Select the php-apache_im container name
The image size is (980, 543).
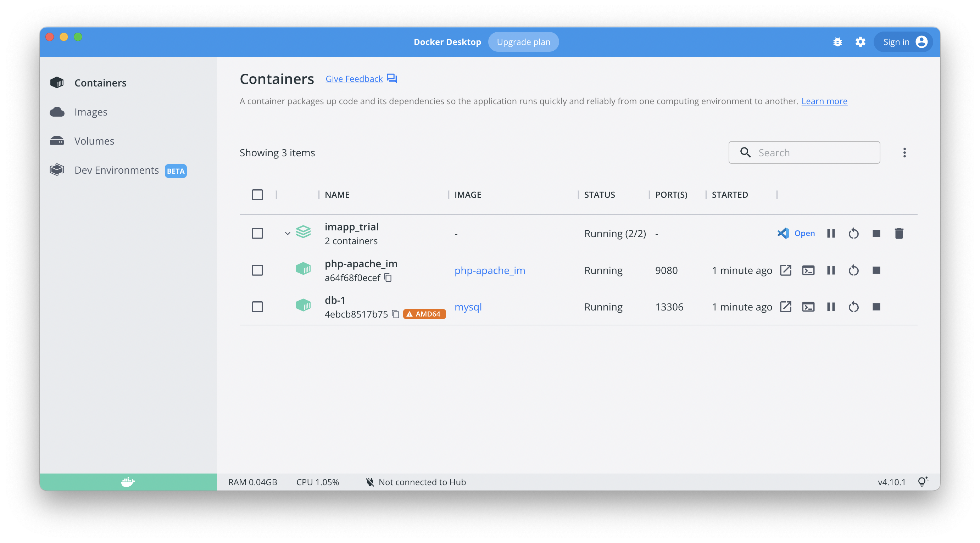point(361,263)
